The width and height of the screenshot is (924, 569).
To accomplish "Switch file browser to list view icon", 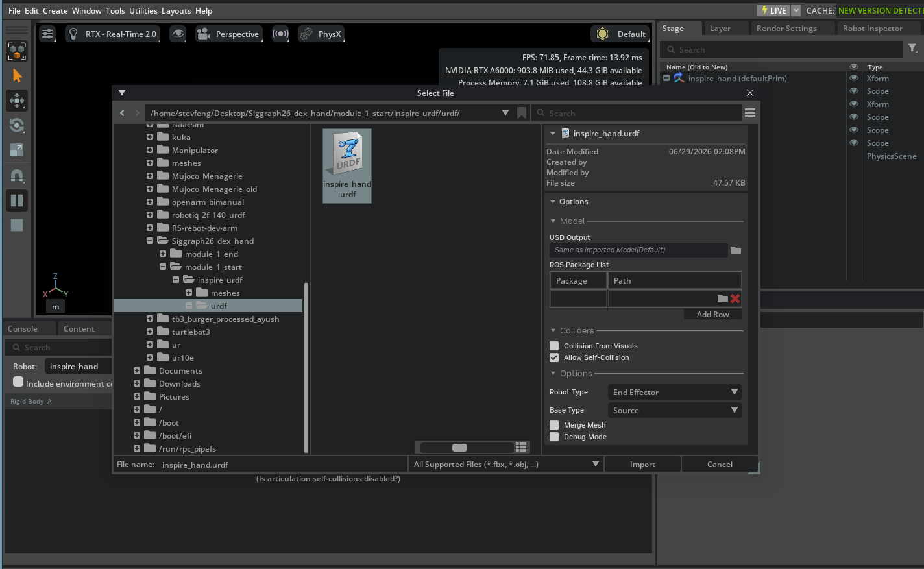I will pos(521,447).
